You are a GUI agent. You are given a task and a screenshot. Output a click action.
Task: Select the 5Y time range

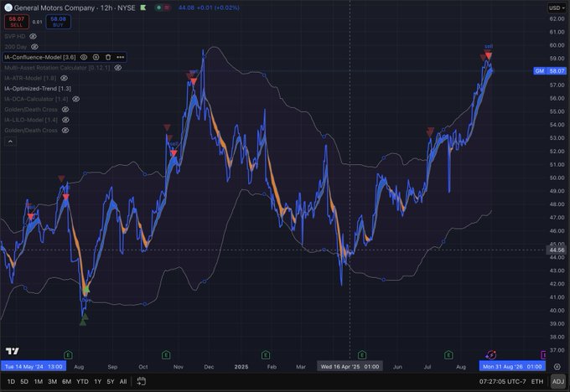point(111,381)
